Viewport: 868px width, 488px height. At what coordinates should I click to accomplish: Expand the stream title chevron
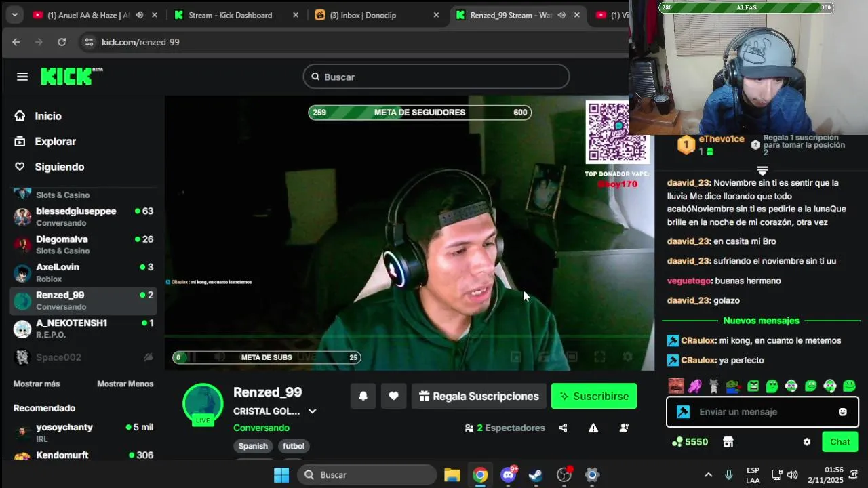click(313, 411)
